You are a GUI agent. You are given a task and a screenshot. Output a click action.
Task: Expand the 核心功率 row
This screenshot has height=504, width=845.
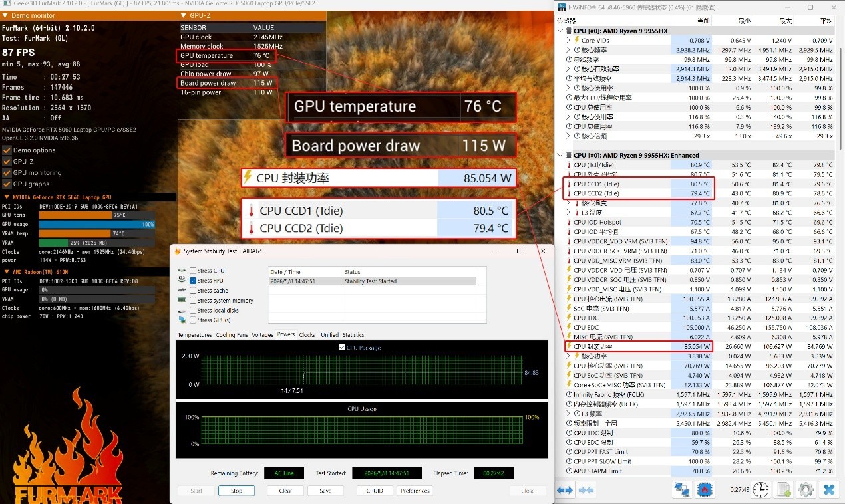pos(568,356)
